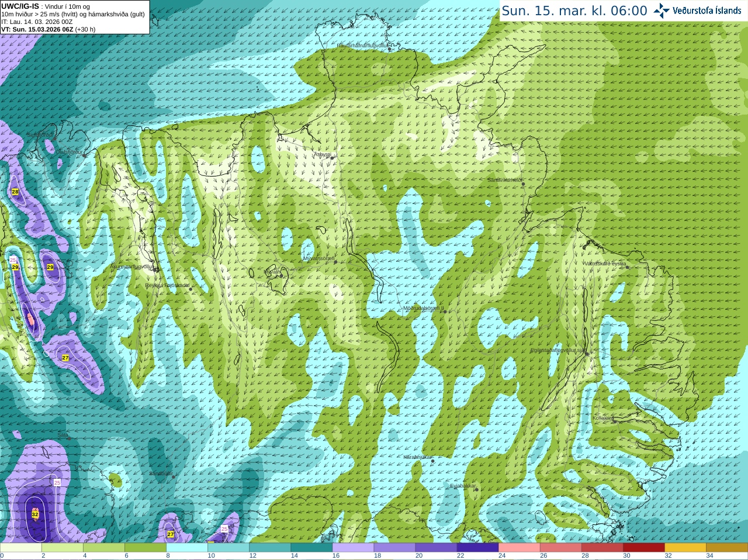
Task: Click the scale number 16
Action: [335, 556]
